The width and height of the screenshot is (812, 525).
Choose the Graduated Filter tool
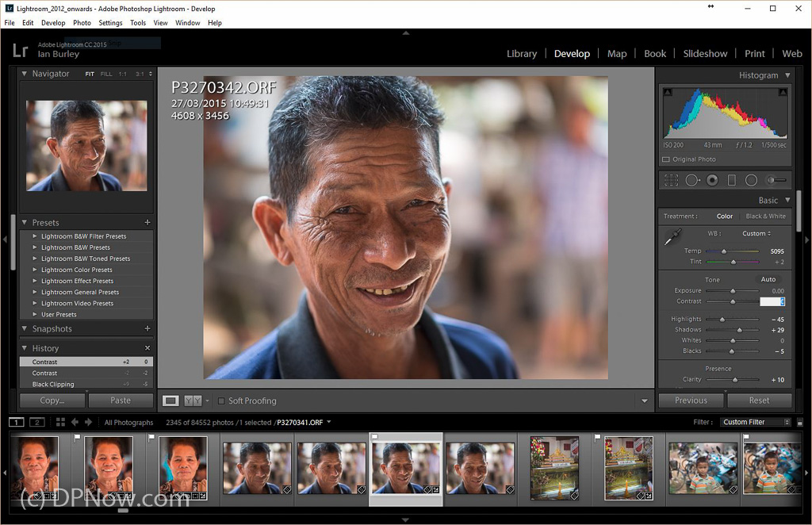click(x=731, y=181)
